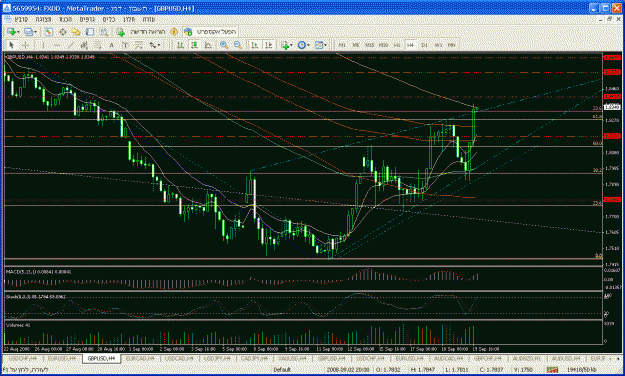This screenshot has width=625, height=376.
Task: Open the הכנס (Insert) menu
Action: click(x=66, y=19)
